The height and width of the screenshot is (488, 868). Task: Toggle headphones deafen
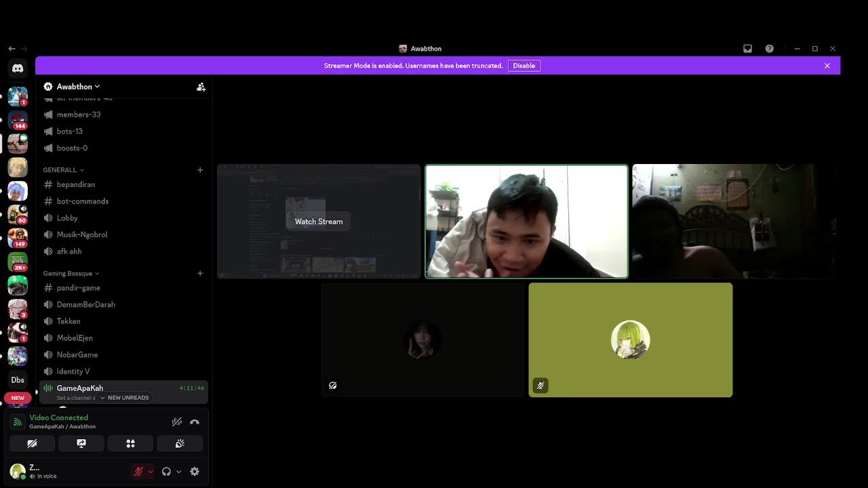pos(166,472)
